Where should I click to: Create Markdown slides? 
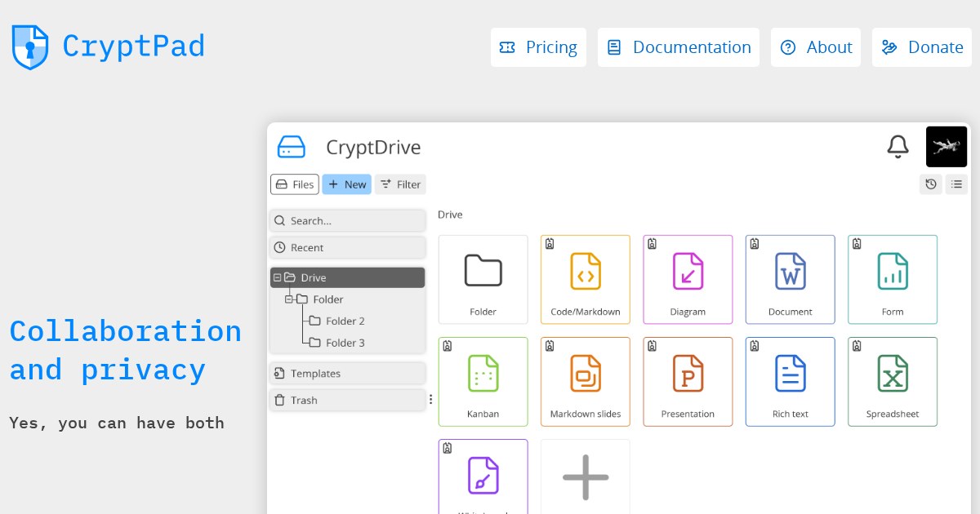(586, 382)
